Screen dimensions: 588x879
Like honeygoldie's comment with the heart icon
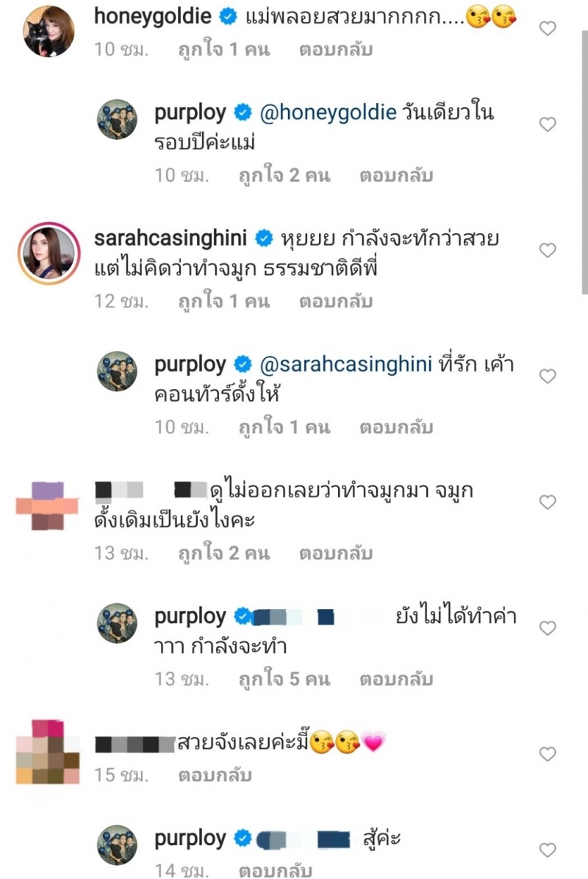click(x=547, y=28)
